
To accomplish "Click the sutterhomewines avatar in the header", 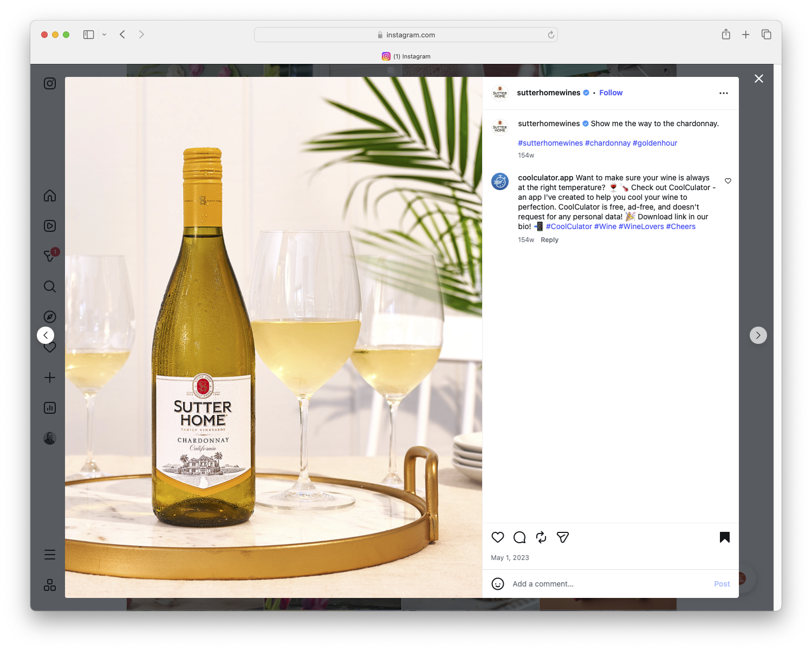I will tap(500, 93).
